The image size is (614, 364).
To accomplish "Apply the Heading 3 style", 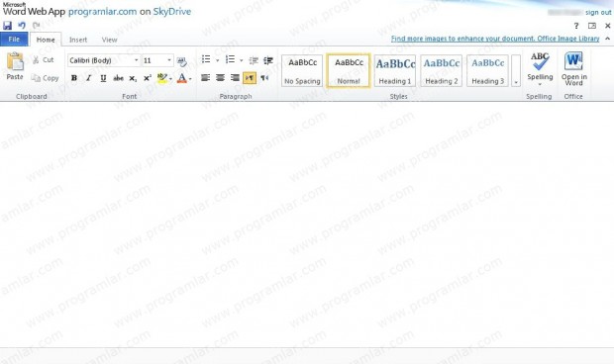I will point(487,71).
